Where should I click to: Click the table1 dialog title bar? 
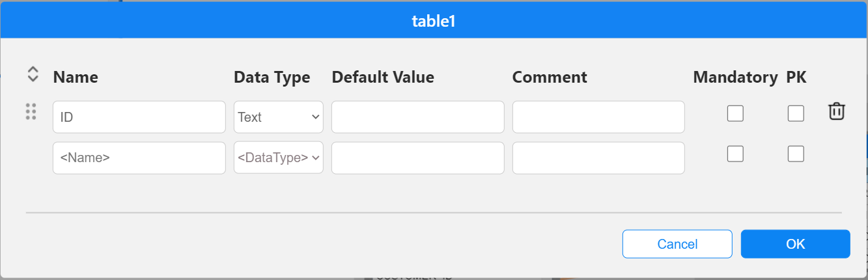tap(434, 21)
